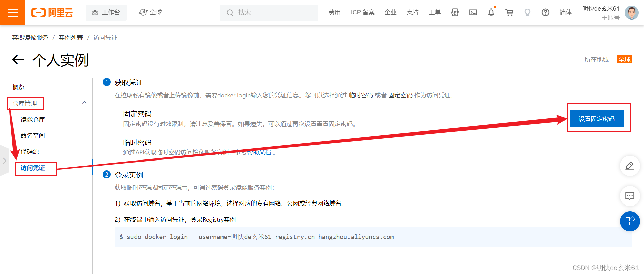Open the 企业 menu
The height and width of the screenshot is (274, 644).
pos(390,12)
